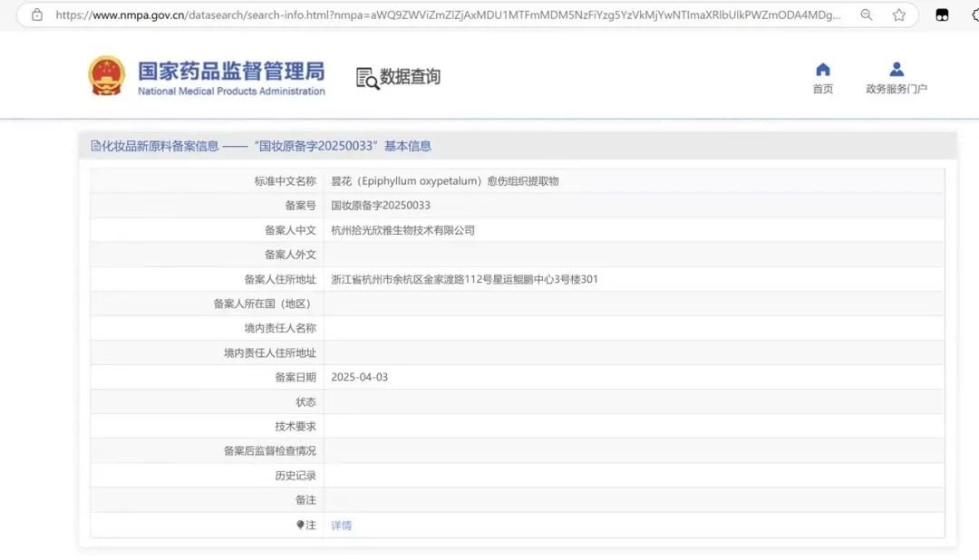
Task: Click the 昙花 Epiphyllum oxypetalum extract name
Action: pyautogui.click(x=444, y=181)
